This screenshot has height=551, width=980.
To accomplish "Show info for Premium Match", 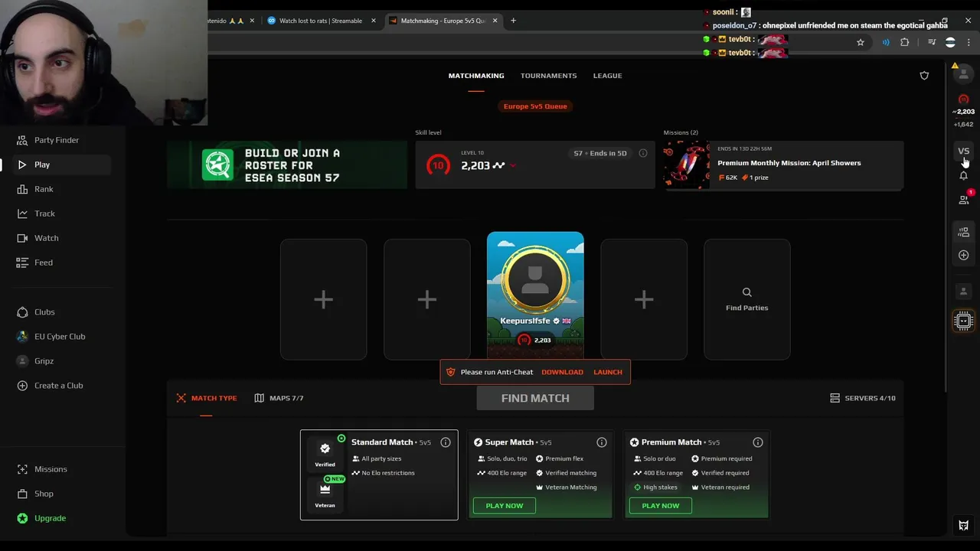I will pyautogui.click(x=758, y=442).
